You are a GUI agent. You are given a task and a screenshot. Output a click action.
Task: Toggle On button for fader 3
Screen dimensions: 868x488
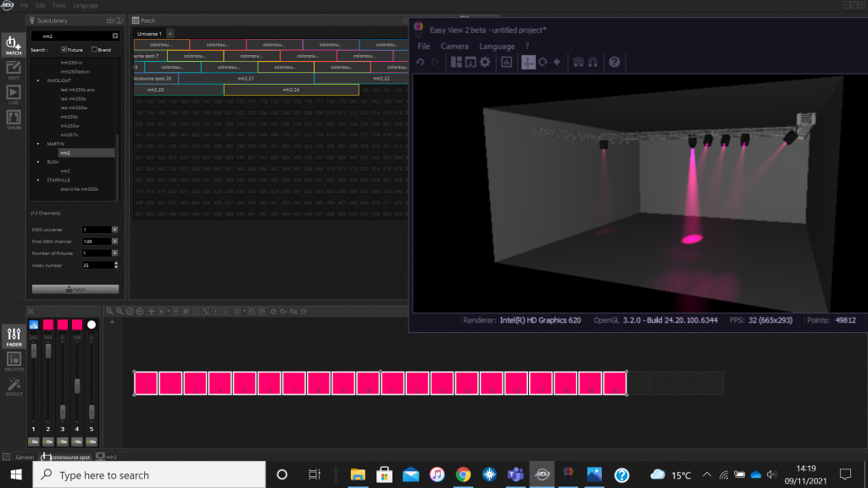[x=63, y=441]
